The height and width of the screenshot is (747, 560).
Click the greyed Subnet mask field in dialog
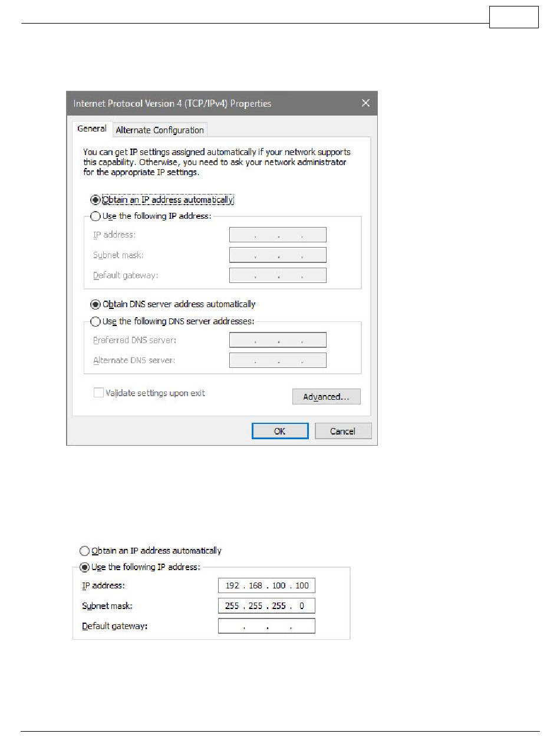[x=278, y=255]
